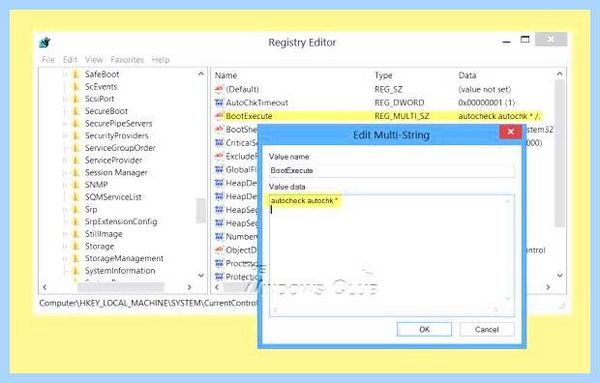Image resolution: width=600 pixels, height=383 pixels.
Task: Click the string icon beside (Default) value
Action: click(219, 89)
